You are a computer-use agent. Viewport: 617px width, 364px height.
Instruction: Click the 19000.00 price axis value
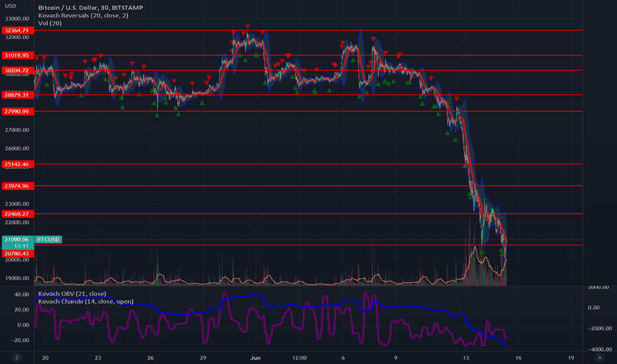click(x=17, y=278)
